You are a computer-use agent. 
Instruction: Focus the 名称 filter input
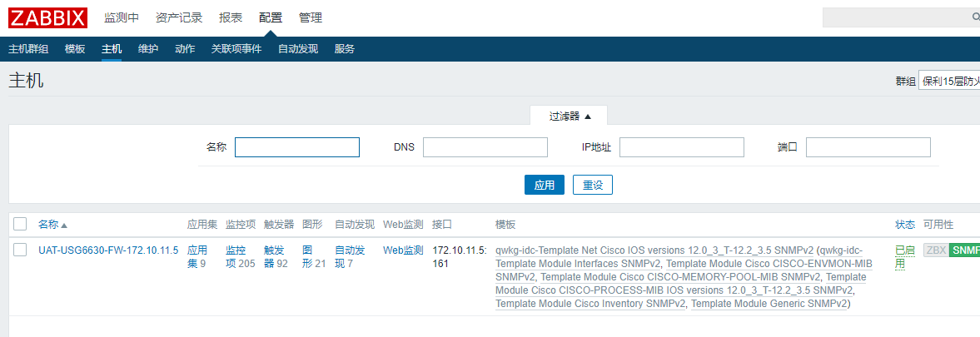coord(297,147)
